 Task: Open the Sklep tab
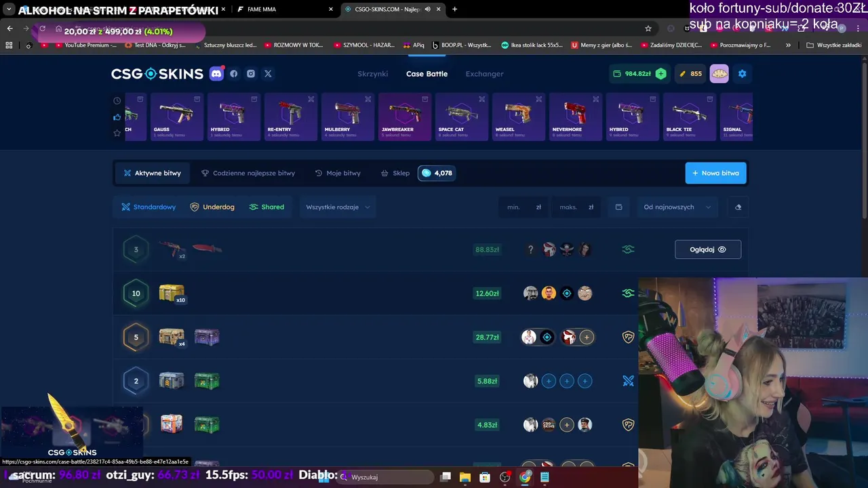tap(395, 173)
